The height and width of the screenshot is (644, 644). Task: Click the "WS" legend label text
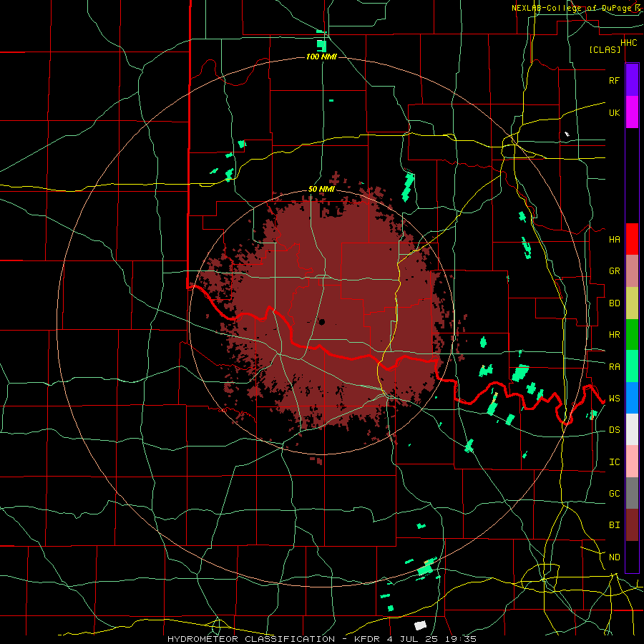coord(614,399)
